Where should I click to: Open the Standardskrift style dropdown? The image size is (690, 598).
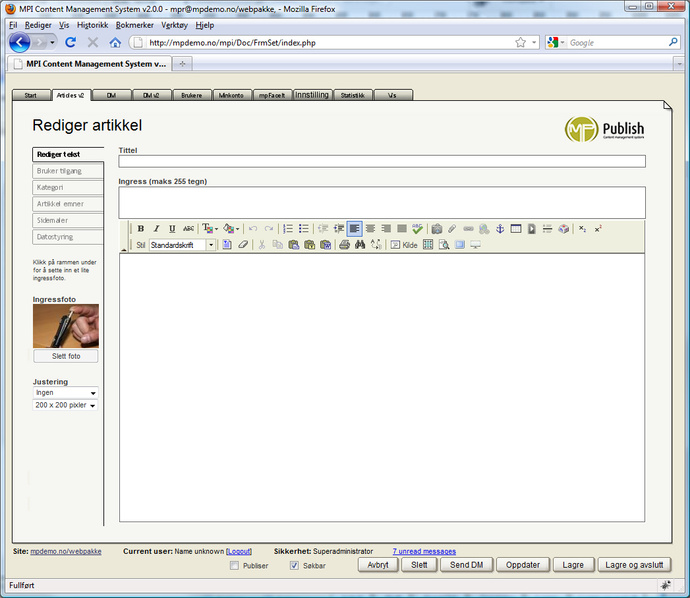(x=183, y=245)
